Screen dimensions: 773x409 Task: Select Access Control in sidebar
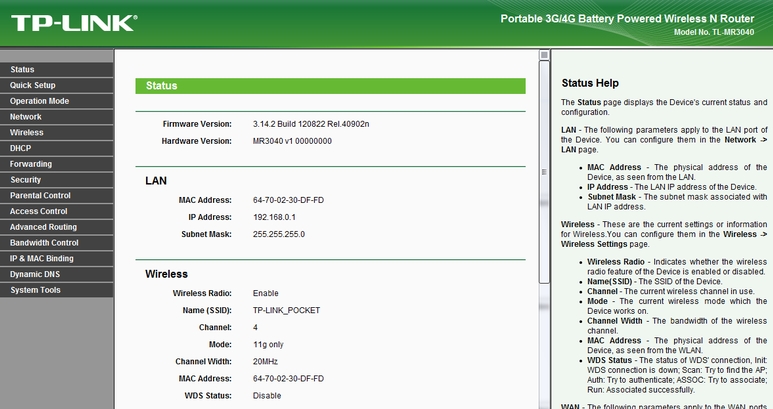click(x=56, y=211)
